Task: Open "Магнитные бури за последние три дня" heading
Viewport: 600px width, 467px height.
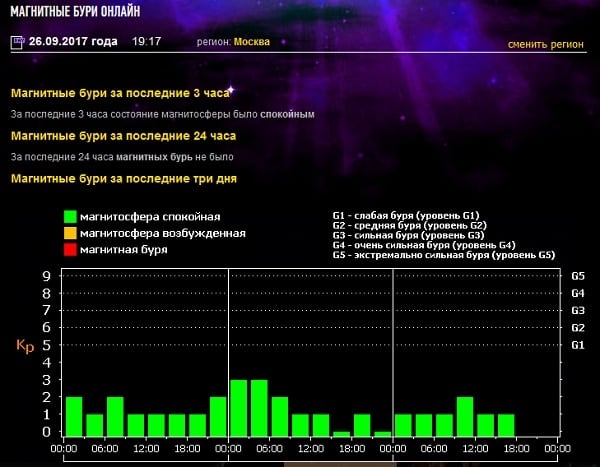Action: click(124, 178)
